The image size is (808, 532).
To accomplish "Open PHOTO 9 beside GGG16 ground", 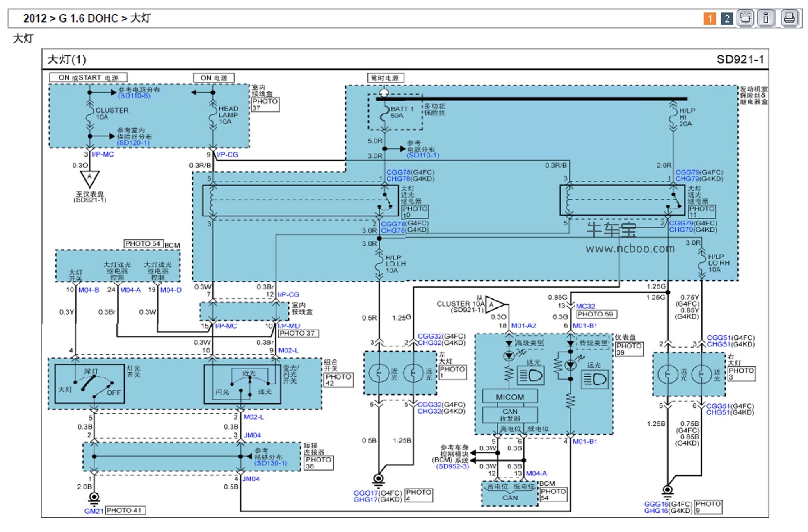I will (x=708, y=507).
